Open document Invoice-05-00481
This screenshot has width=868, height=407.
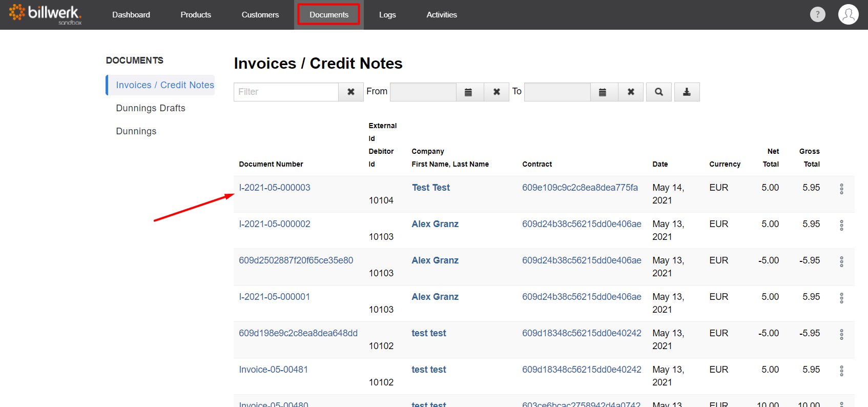click(274, 370)
